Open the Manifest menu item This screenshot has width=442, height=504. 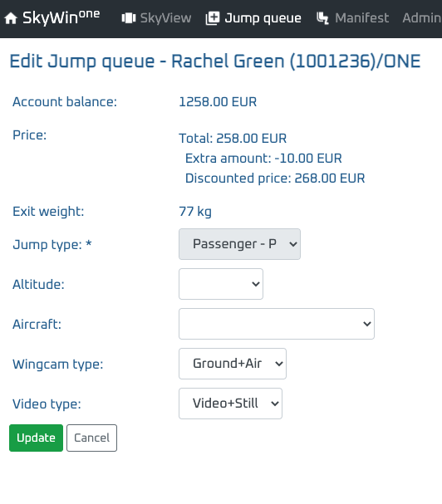pos(352,18)
